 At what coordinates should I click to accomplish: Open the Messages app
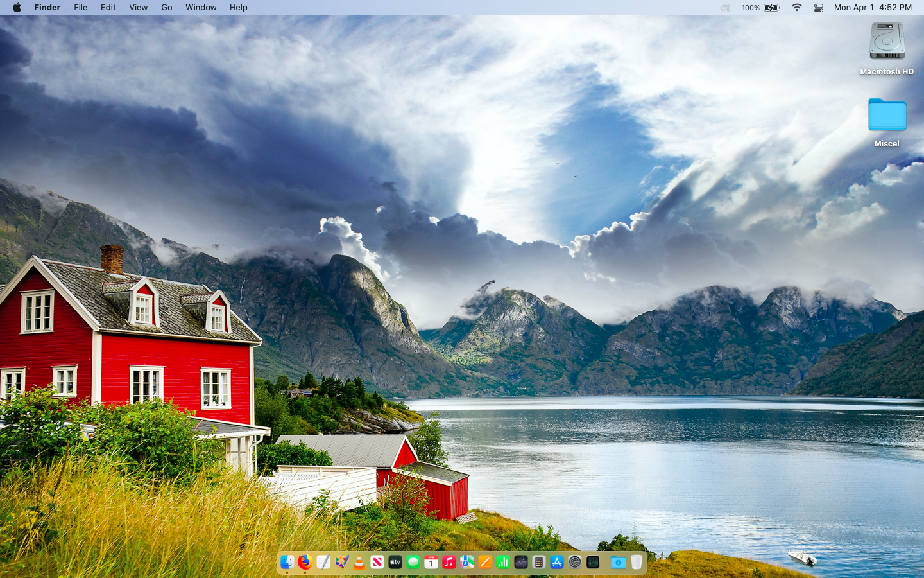pyautogui.click(x=413, y=562)
